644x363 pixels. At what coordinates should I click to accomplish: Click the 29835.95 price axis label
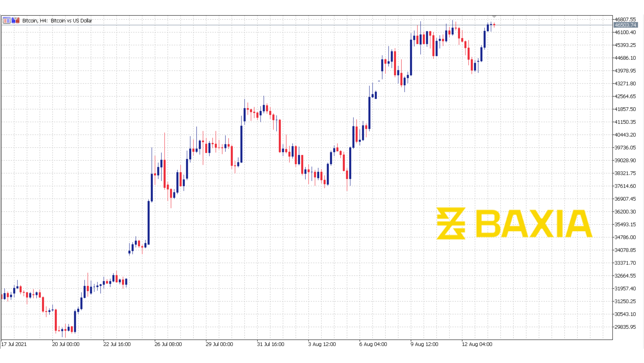[625, 327]
